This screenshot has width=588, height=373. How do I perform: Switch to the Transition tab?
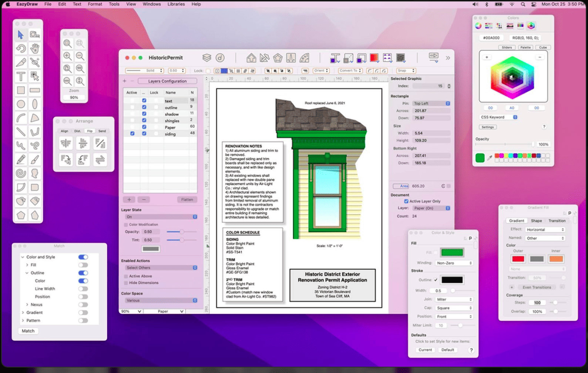557,221
